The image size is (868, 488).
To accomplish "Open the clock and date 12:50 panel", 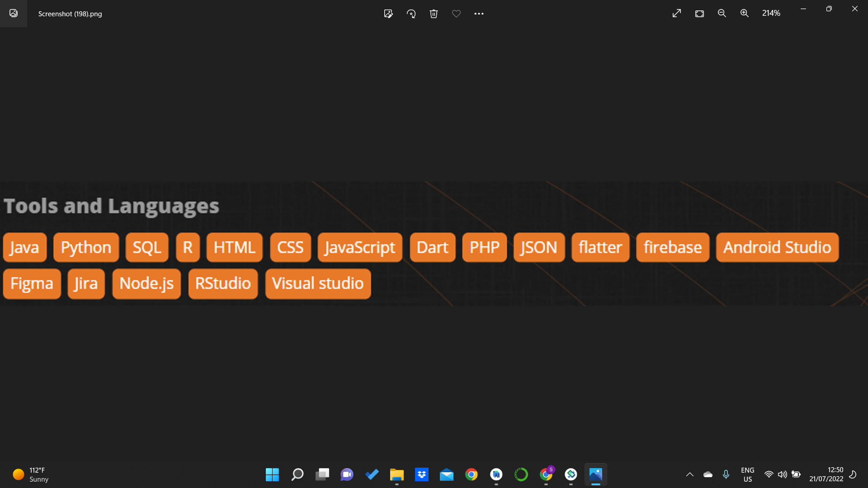I will (x=826, y=474).
